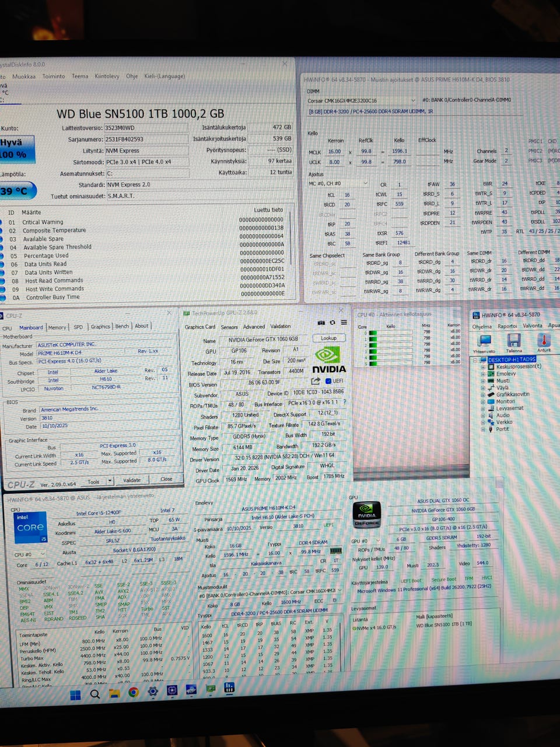The width and height of the screenshot is (560, 747).
Task: Click the Close button in CPU-Z
Action: click(x=166, y=479)
